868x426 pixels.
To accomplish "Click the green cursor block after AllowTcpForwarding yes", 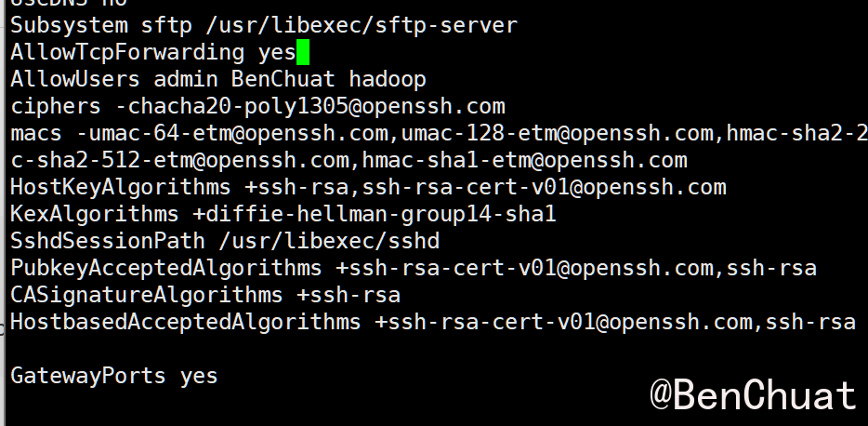I will pos(303,52).
